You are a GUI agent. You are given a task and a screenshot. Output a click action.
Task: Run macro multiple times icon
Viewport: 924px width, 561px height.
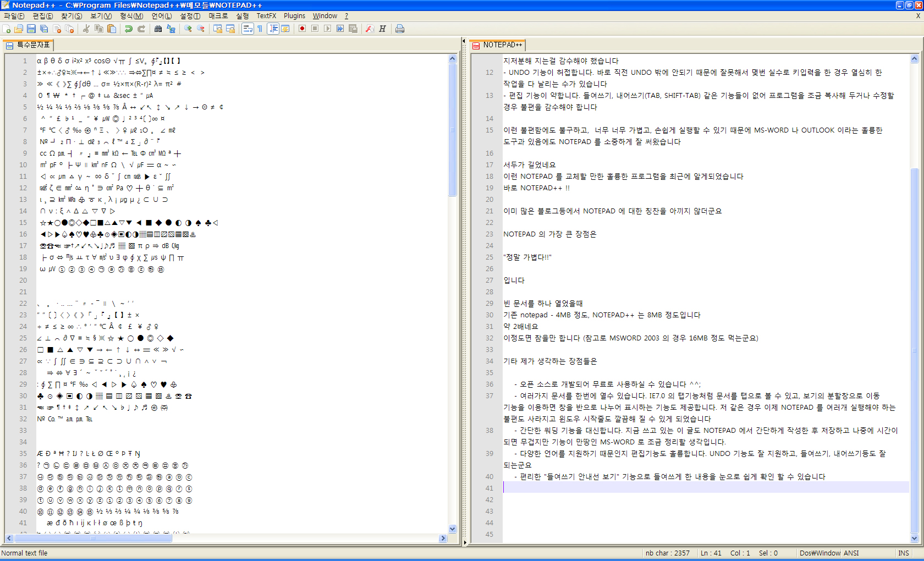tap(340, 29)
